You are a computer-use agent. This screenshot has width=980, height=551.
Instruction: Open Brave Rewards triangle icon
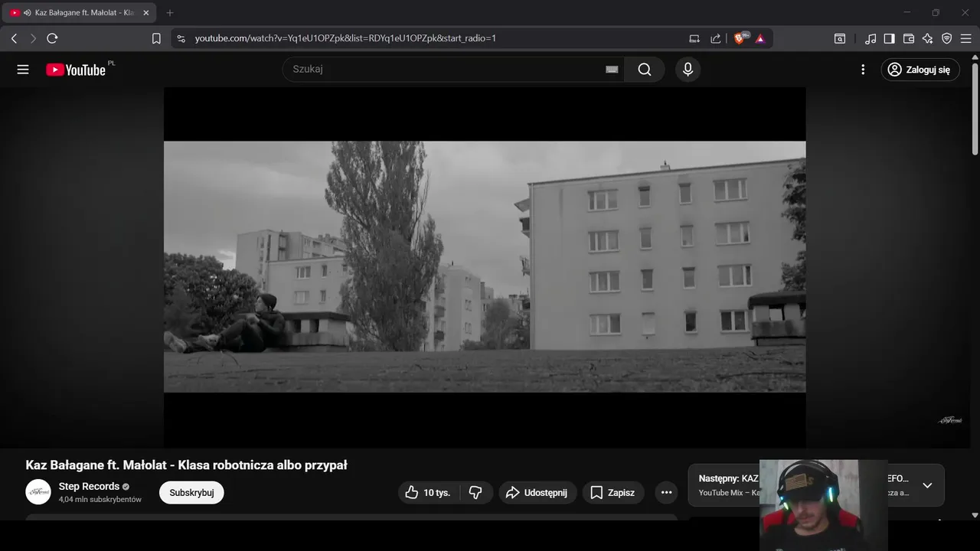tap(760, 38)
